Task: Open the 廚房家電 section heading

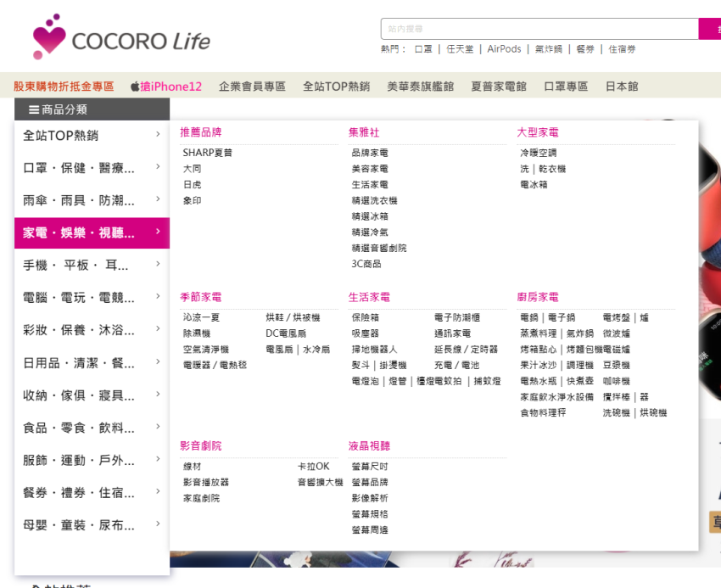Action: pyautogui.click(x=538, y=297)
